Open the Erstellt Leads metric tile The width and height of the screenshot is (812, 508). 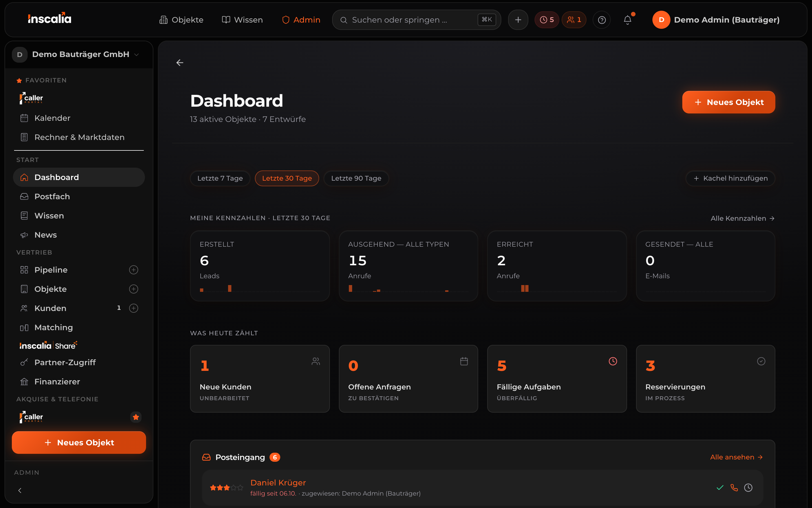[260, 266]
